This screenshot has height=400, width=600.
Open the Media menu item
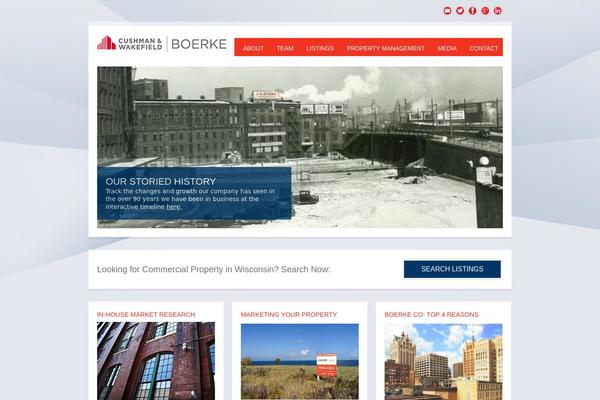[x=447, y=48]
